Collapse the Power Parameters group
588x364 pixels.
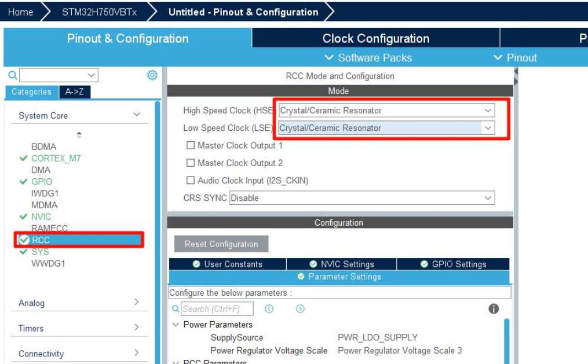(x=176, y=324)
